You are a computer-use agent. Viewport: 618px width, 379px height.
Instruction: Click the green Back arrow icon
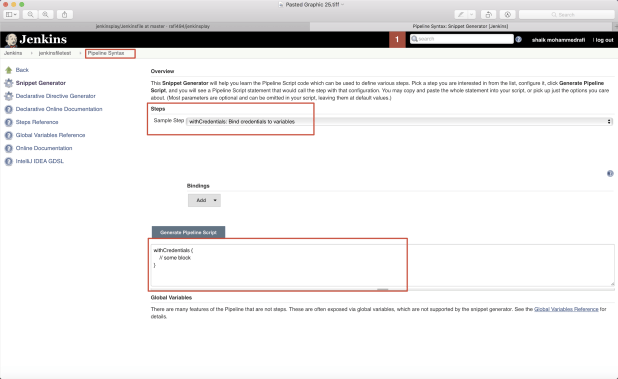8,70
